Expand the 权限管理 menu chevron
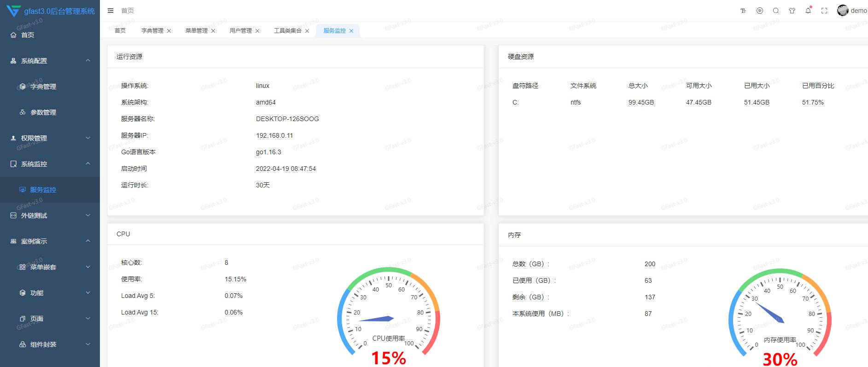Image resolution: width=868 pixels, height=367 pixels. click(x=88, y=138)
